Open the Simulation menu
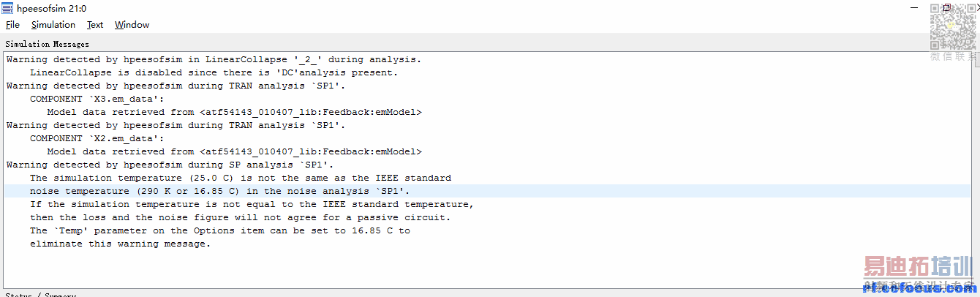 tap(53, 25)
